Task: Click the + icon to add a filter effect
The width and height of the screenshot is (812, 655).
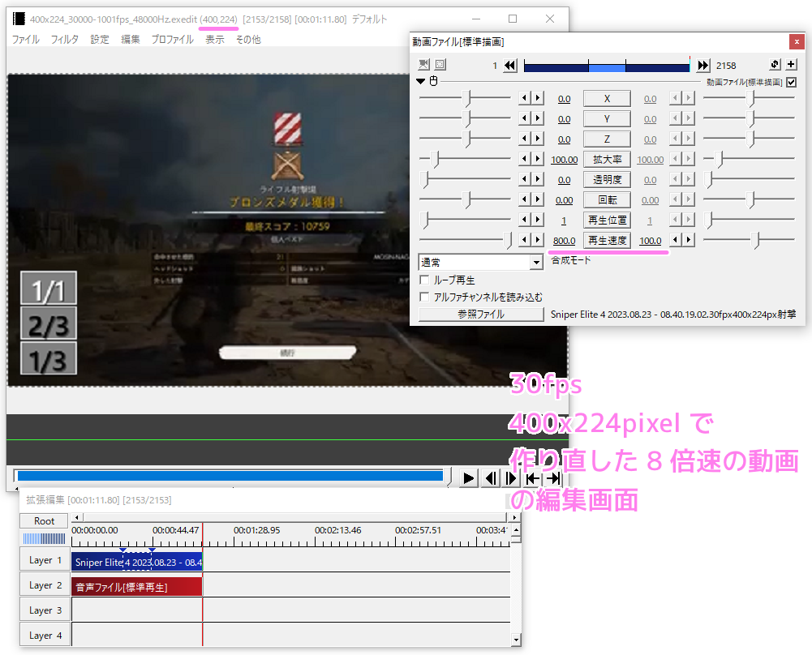Action: pos(791,65)
